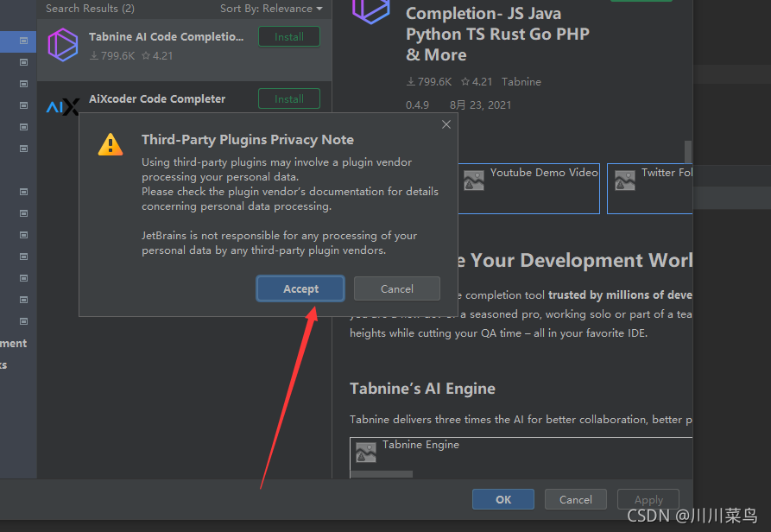Cancel the privacy note dialog

(397, 288)
